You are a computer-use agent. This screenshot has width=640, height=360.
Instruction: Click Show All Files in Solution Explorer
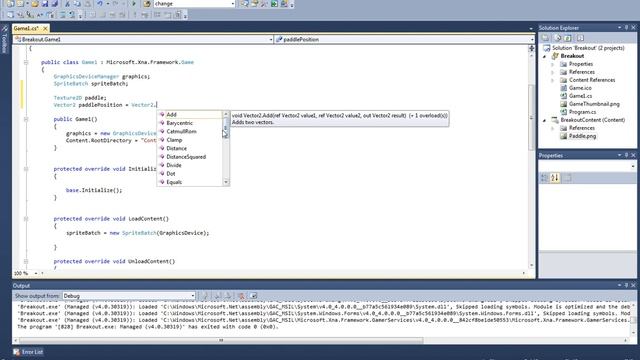point(558,38)
